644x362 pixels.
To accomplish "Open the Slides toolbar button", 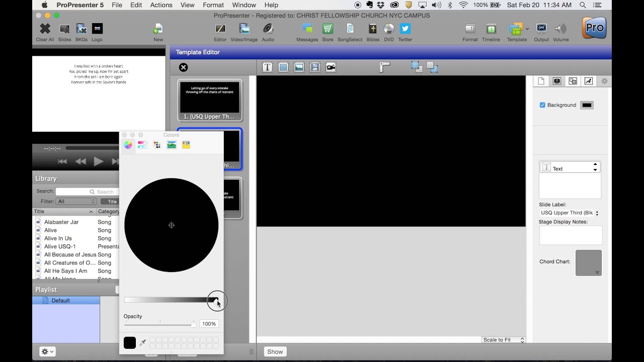I will (65, 29).
